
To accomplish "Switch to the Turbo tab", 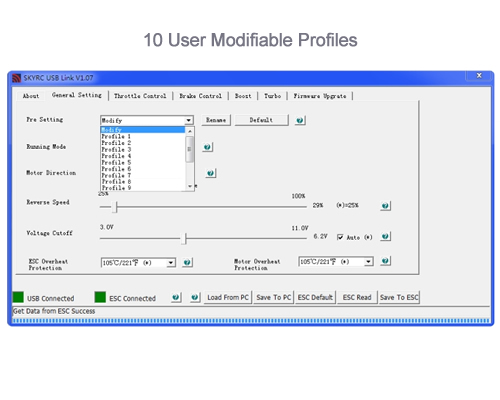I will 272,96.
